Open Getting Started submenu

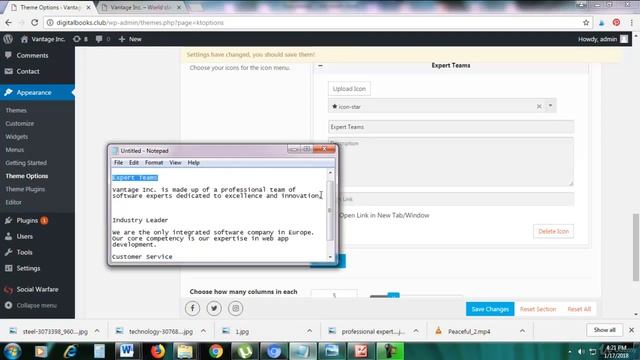coord(26,163)
